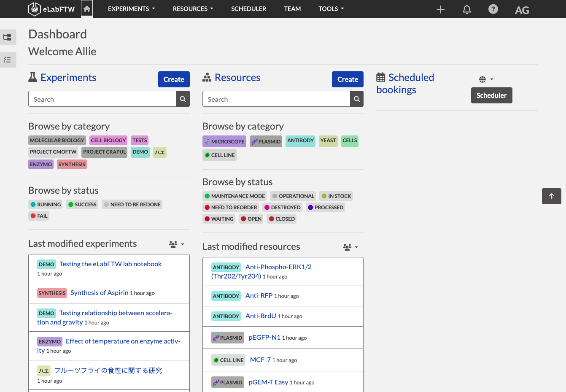Click the plus create-new icon
This screenshot has width=566, height=392.
pyautogui.click(x=441, y=9)
